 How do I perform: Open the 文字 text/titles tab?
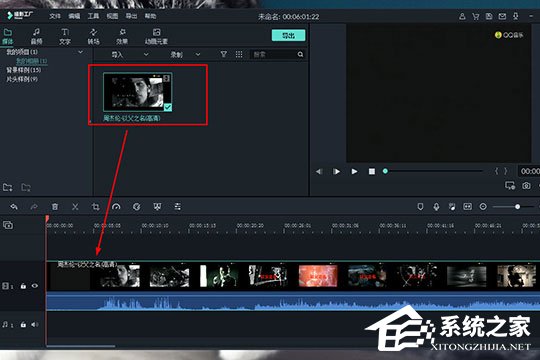(x=65, y=37)
